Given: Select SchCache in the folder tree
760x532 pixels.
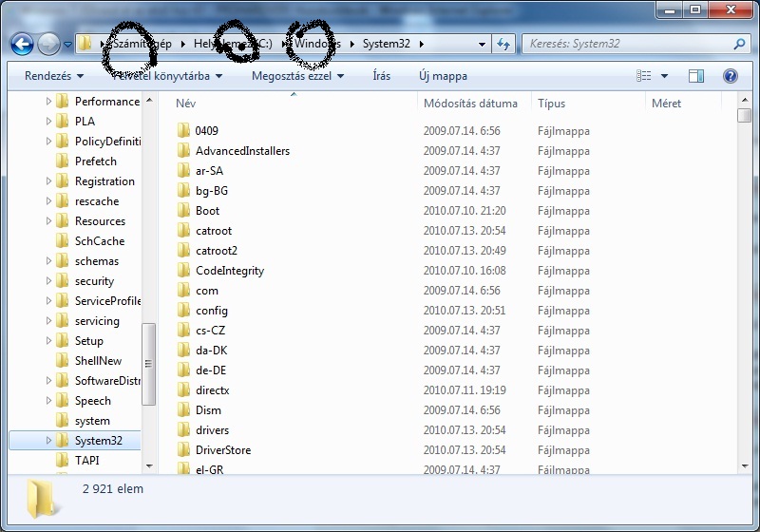Looking at the screenshot, I should 100,240.
